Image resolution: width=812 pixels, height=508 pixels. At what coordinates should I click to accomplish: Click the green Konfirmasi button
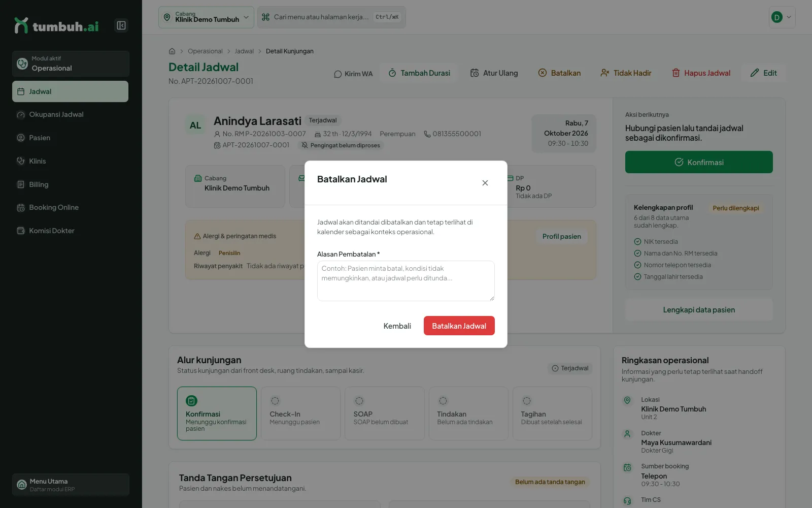699,162
